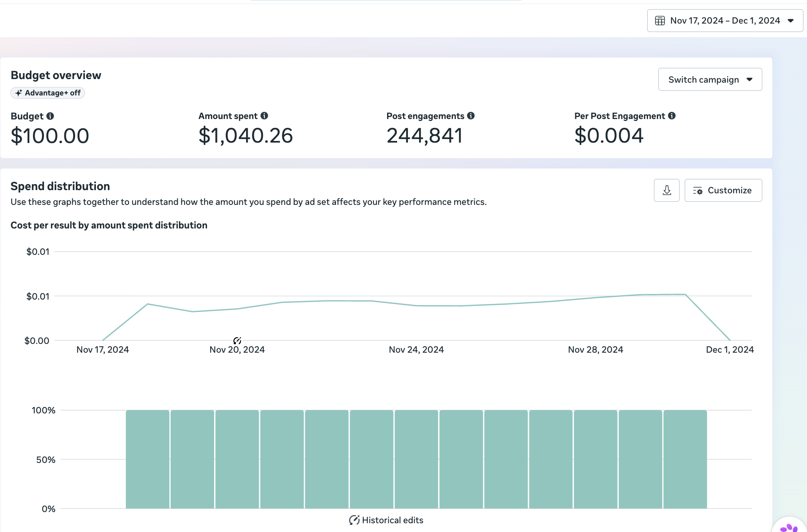Click the 50% y-axis label
This screenshot has height=532, width=807.
click(x=46, y=460)
